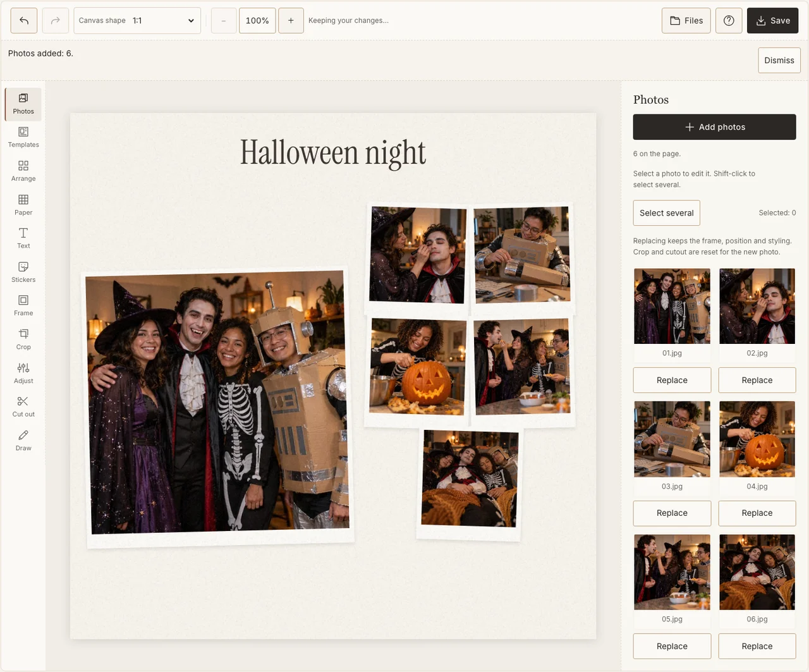Open the Arrange tool
The height and width of the screenshot is (672, 809).
[x=23, y=171]
